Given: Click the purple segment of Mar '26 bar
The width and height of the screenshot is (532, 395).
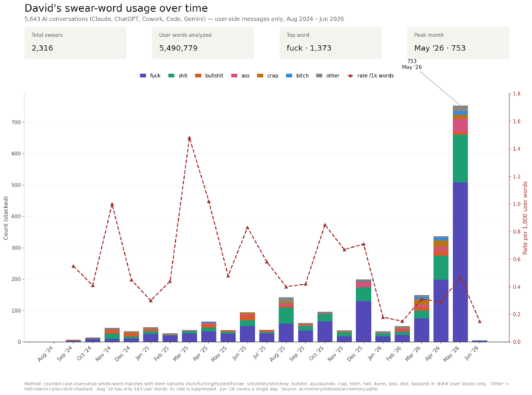Looking at the screenshot, I should point(421,330).
